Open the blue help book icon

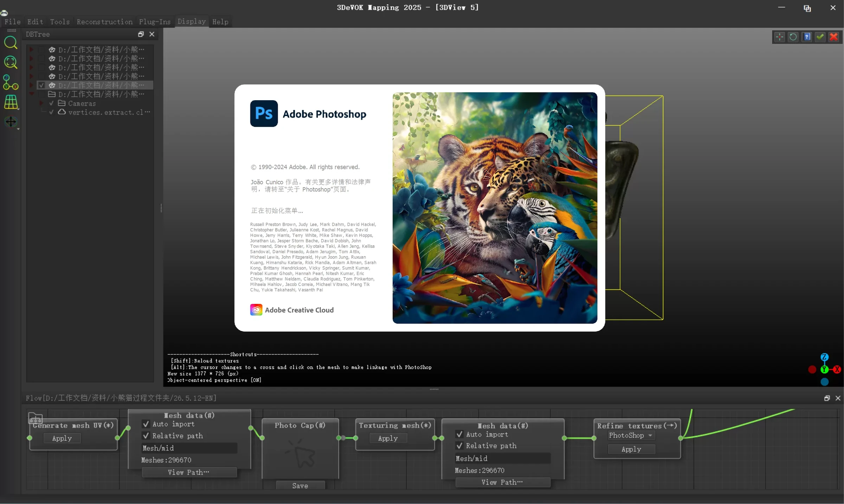click(807, 37)
